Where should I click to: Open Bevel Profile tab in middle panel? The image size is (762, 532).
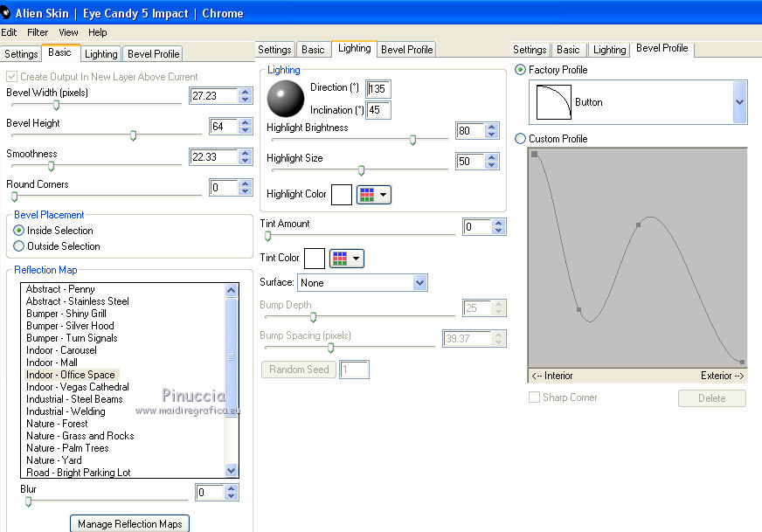pos(406,50)
